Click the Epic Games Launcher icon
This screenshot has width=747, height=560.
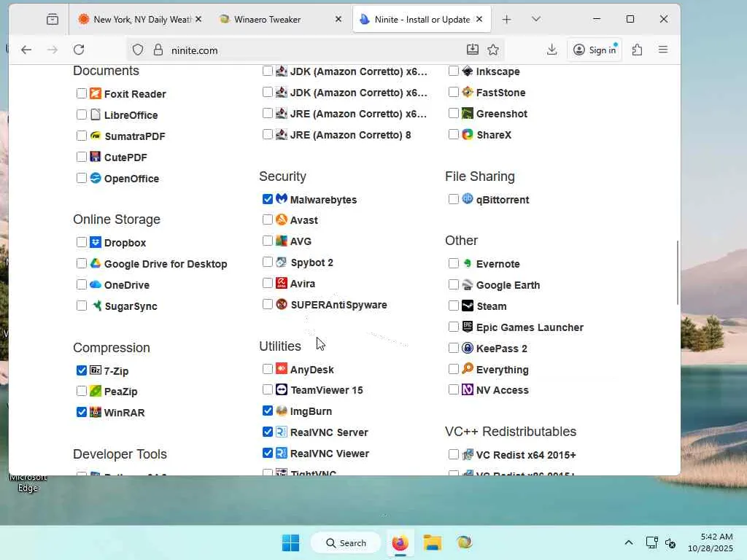pyautogui.click(x=468, y=327)
